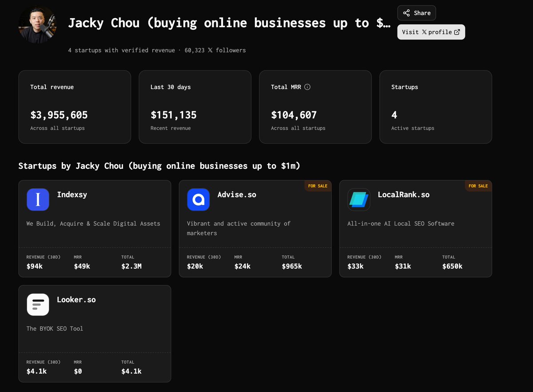Image resolution: width=533 pixels, height=392 pixels.
Task: Click LocalRank.so's $31k MRR value
Action: (x=403, y=266)
